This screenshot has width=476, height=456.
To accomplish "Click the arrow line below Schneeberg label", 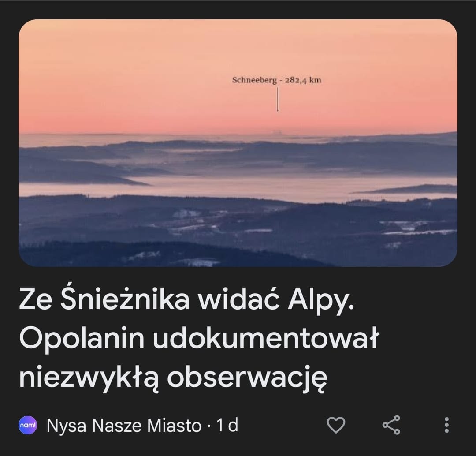I will click(x=278, y=99).
